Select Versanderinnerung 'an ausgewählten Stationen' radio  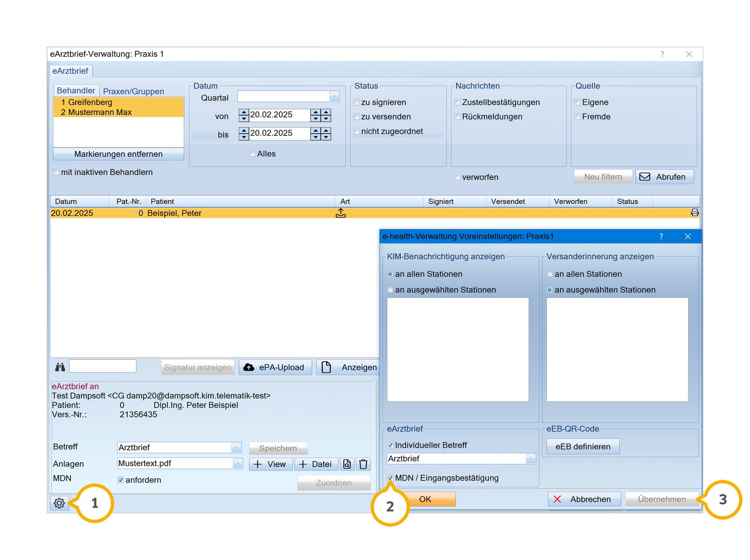click(550, 290)
